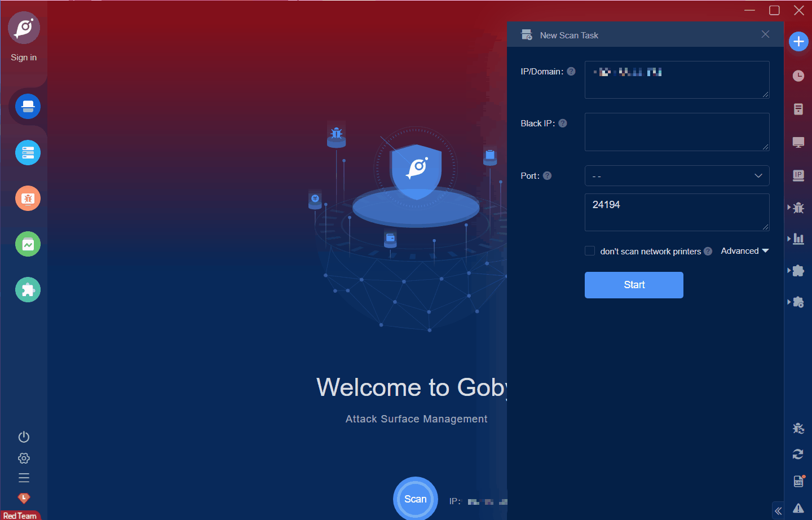Open scan history with the clock icon
Screen dimensions: 812x520
tap(798, 76)
